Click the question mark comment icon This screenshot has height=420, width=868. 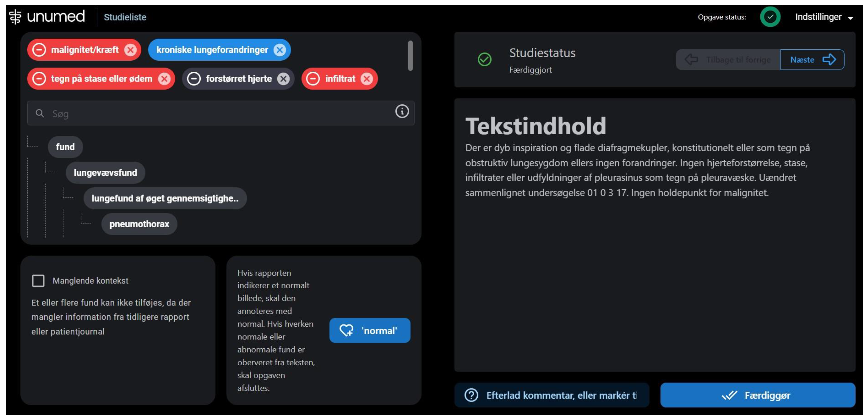tap(471, 395)
